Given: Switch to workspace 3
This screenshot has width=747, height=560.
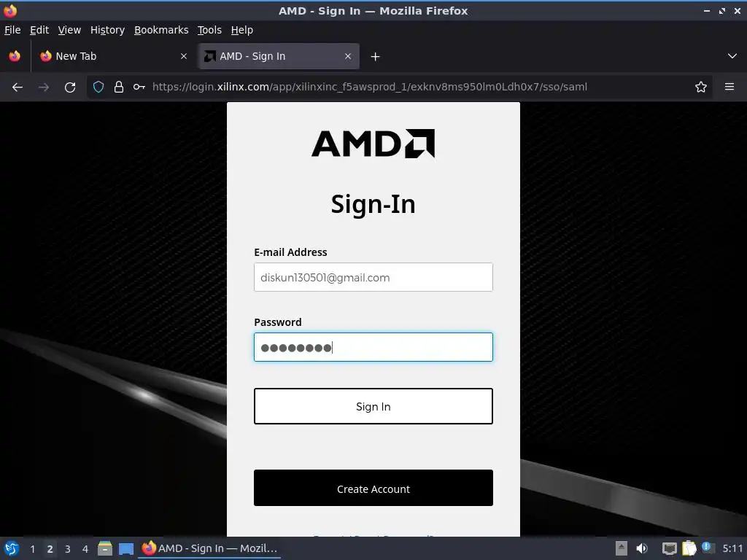Looking at the screenshot, I should point(68,549).
